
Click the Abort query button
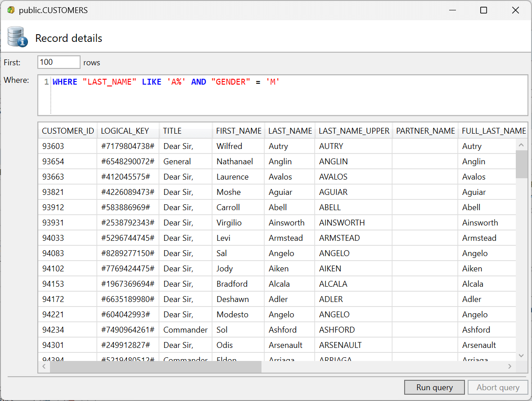pyautogui.click(x=498, y=387)
